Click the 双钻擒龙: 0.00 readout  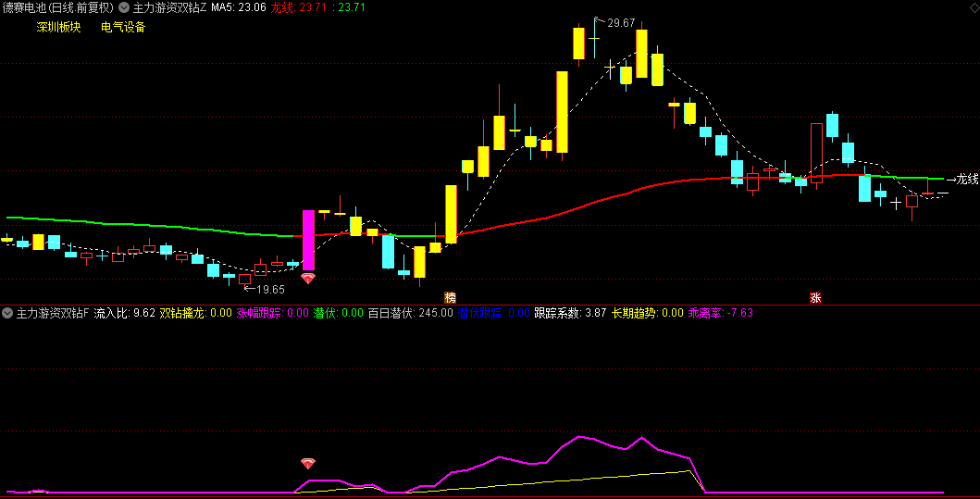click(x=195, y=313)
